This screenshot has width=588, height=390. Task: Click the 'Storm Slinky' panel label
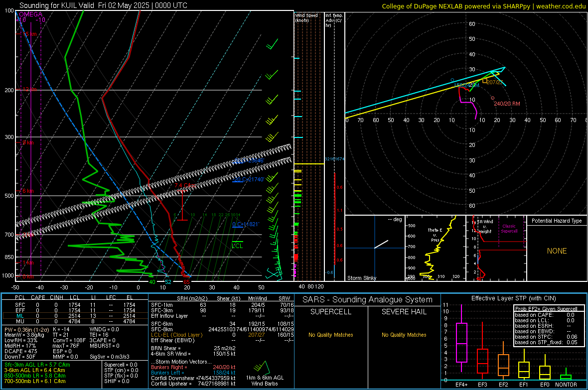361,278
